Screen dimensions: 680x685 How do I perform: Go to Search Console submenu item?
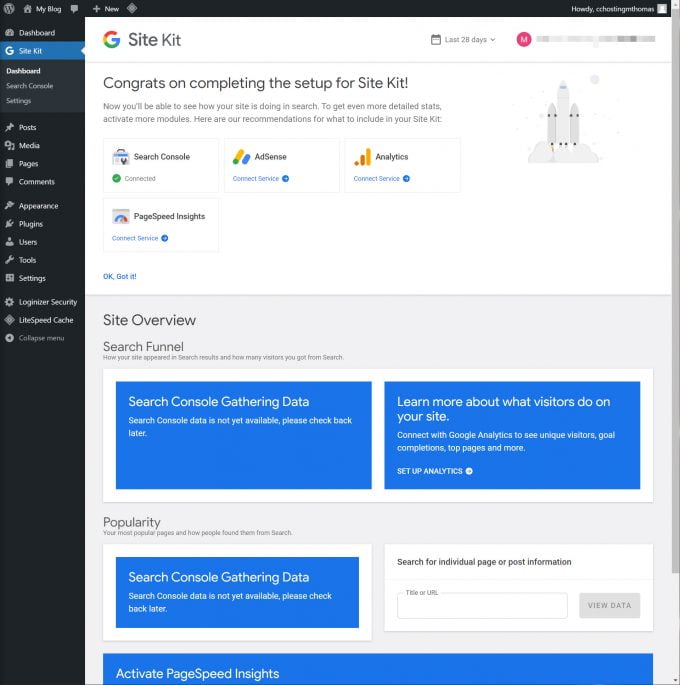pos(29,86)
